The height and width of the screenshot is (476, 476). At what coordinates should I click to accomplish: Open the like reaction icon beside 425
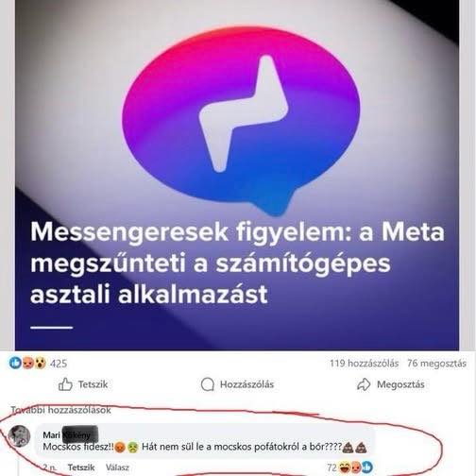point(15,364)
